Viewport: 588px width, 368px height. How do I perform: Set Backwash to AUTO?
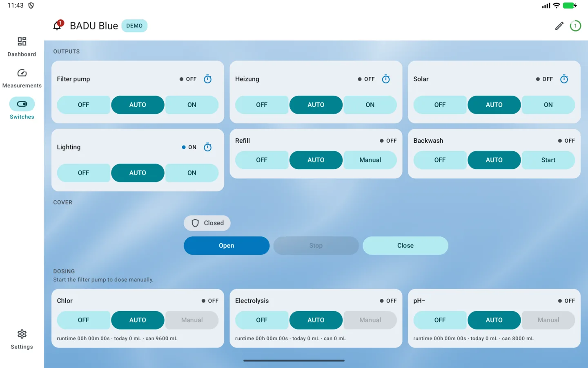click(494, 160)
